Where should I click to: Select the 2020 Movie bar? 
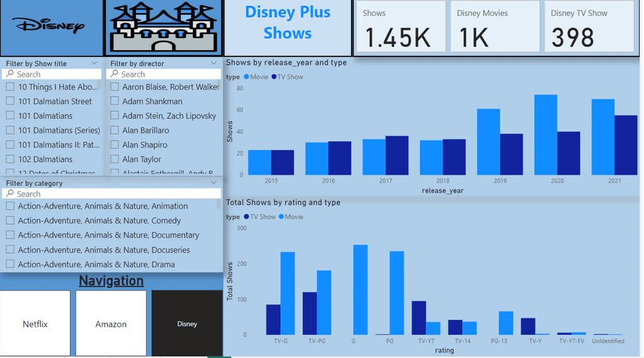pos(546,135)
